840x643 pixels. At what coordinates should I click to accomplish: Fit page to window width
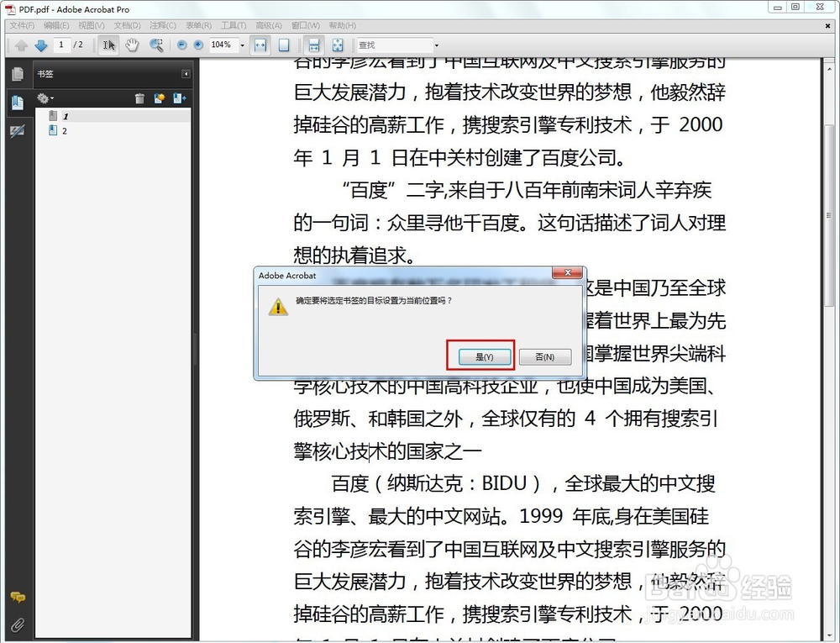260,45
